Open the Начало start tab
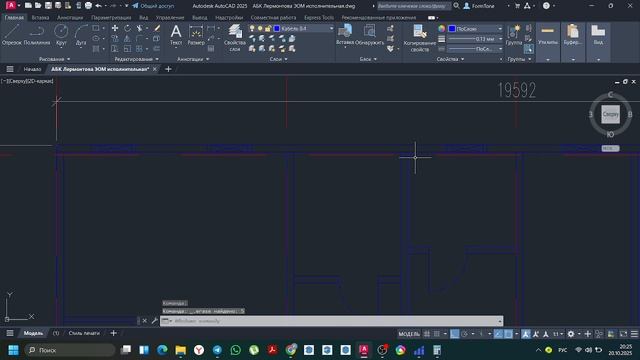 click(x=32, y=69)
